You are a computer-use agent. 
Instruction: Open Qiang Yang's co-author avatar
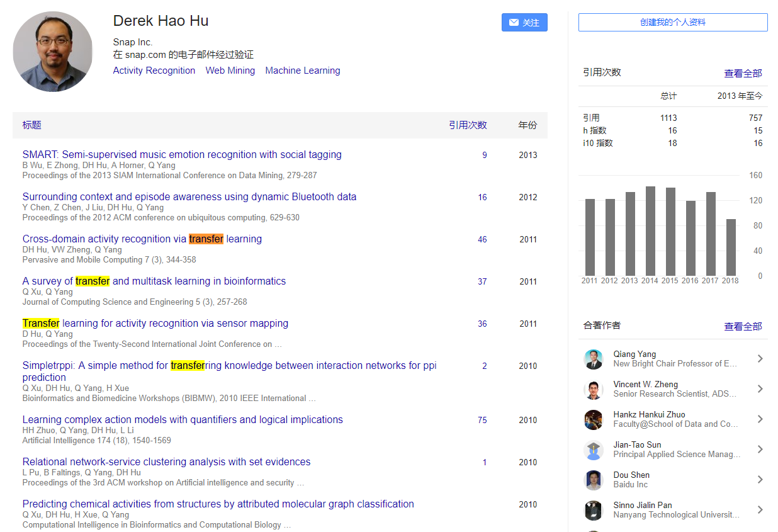coord(593,359)
